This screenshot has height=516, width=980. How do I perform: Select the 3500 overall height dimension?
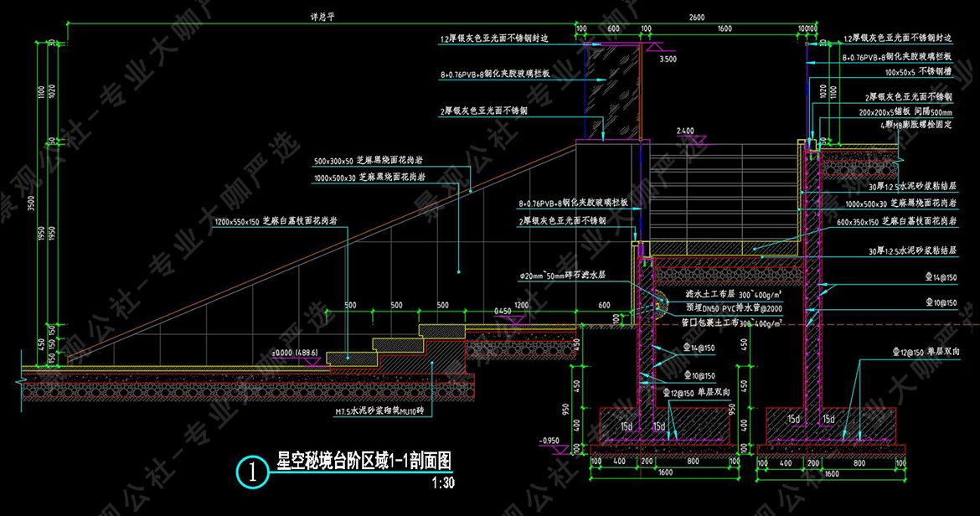[31, 203]
